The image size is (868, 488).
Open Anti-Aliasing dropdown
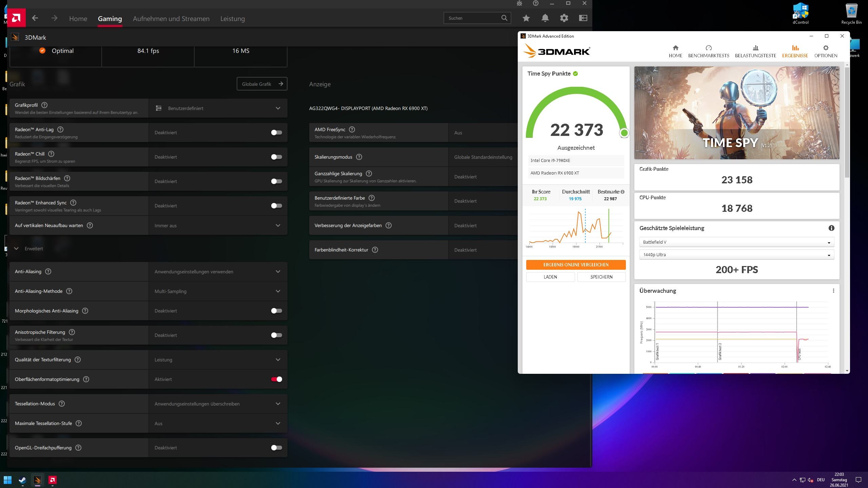pyautogui.click(x=218, y=271)
